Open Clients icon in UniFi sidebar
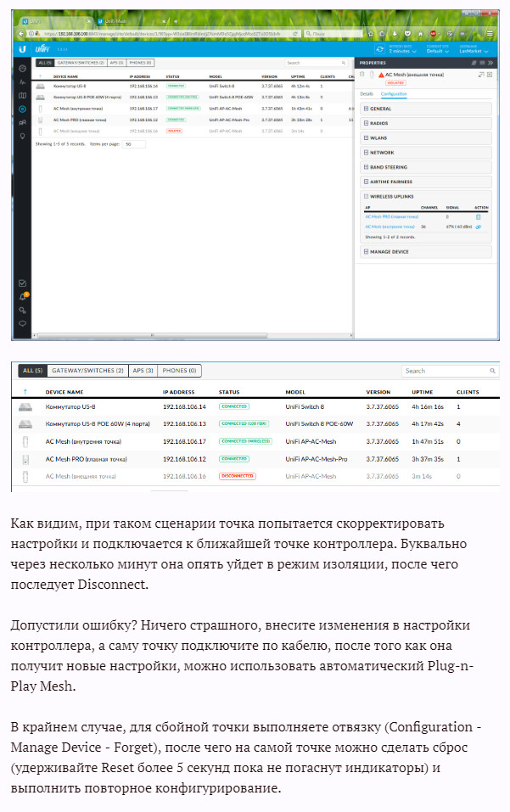The width and height of the screenshot is (510, 812). point(22,123)
